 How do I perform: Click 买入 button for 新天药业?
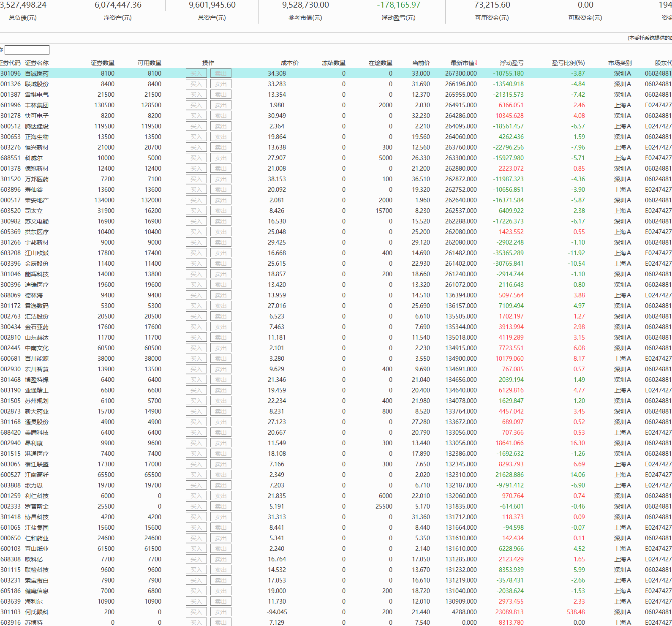[196, 411]
